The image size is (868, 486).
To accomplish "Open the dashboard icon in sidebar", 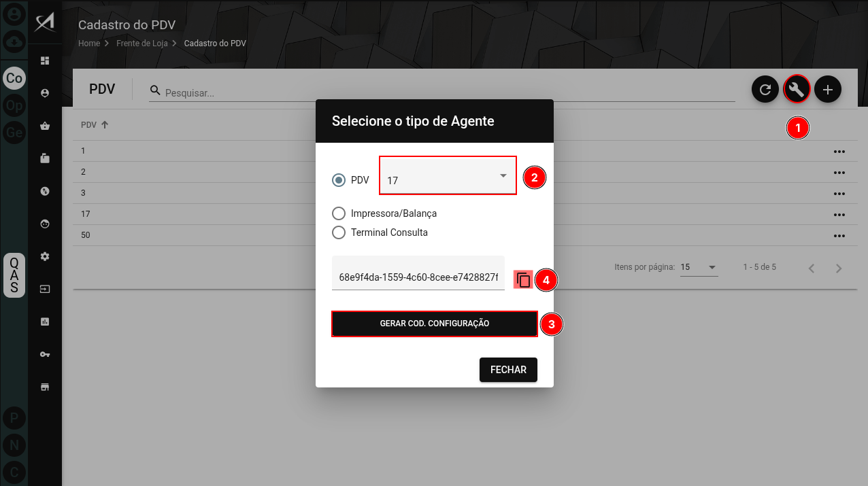I will coord(46,60).
